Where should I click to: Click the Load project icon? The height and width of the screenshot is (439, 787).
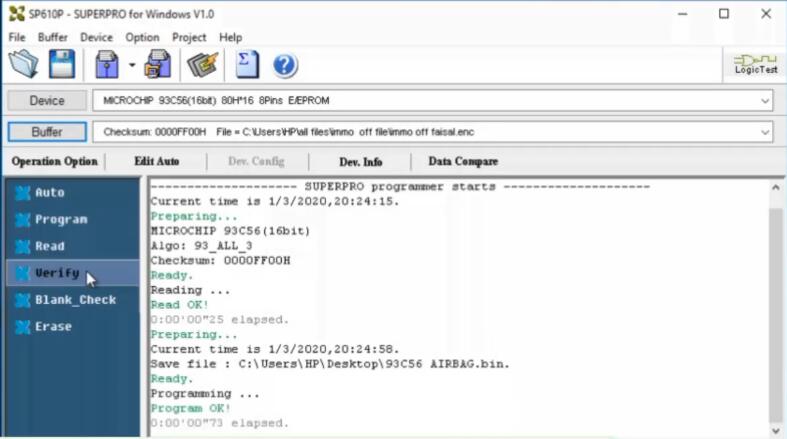(106, 64)
